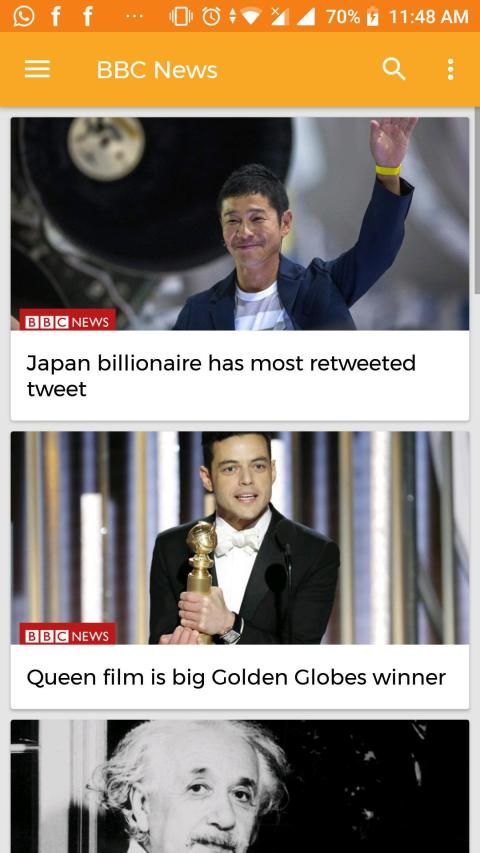The width and height of the screenshot is (480, 853).
Task: Tap the more notifications ellipsis icon
Action: click(x=134, y=16)
